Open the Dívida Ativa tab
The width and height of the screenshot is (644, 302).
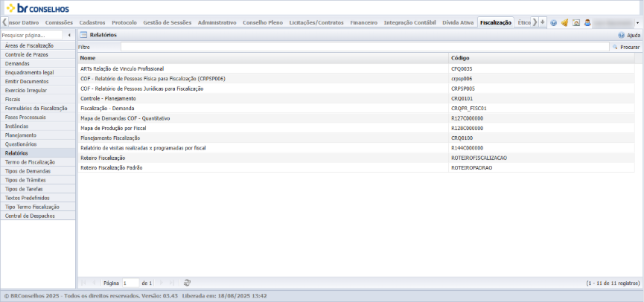(x=458, y=22)
